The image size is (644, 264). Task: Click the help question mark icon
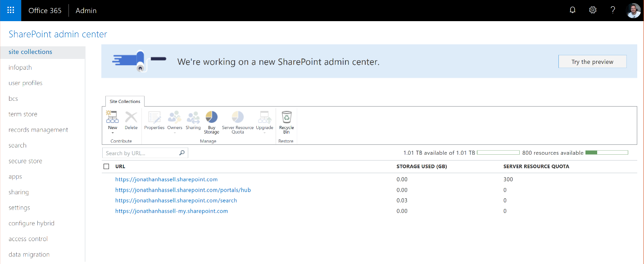pyautogui.click(x=613, y=10)
